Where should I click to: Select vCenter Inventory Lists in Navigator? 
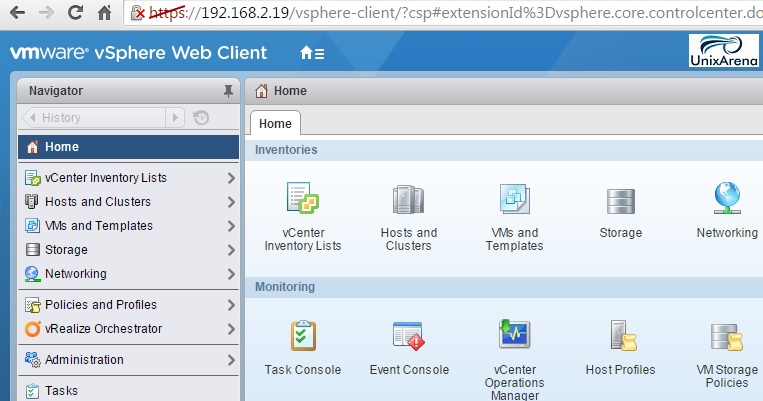tap(128, 178)
